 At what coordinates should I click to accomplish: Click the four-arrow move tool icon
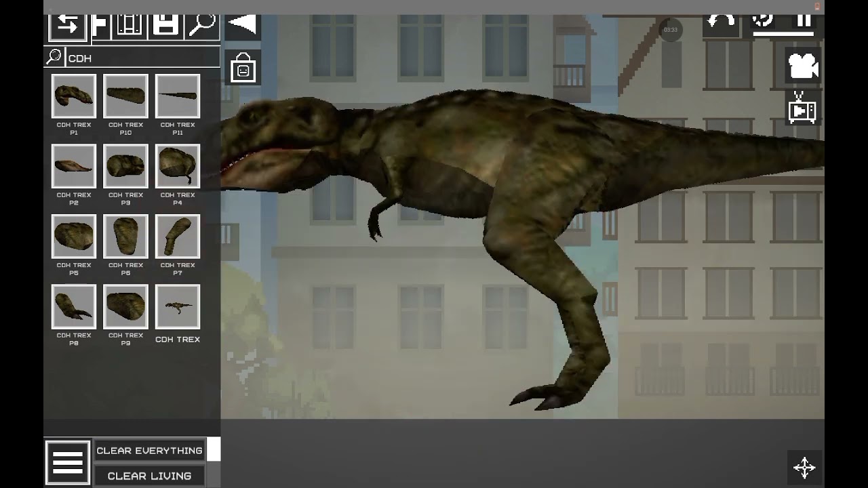(x=804, y=467)
